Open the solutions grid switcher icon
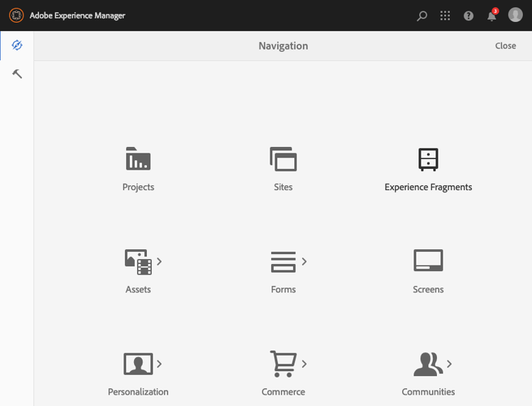 [x=445, y=16]
